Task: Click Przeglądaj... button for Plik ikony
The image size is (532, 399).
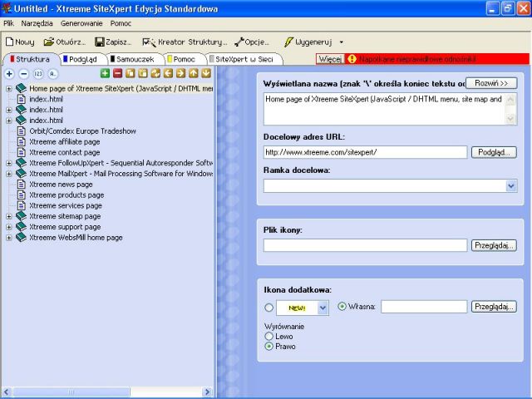Action: point(494,245)
